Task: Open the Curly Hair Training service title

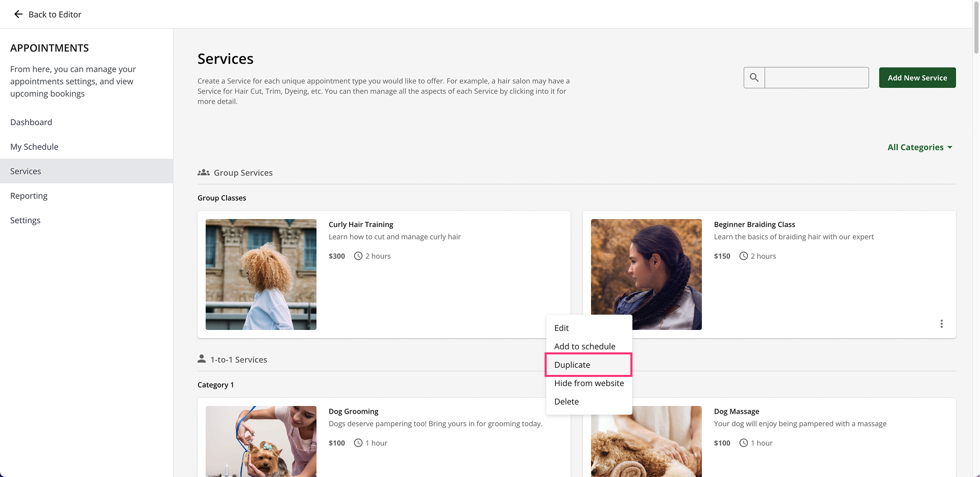Action: pos(361,224)
